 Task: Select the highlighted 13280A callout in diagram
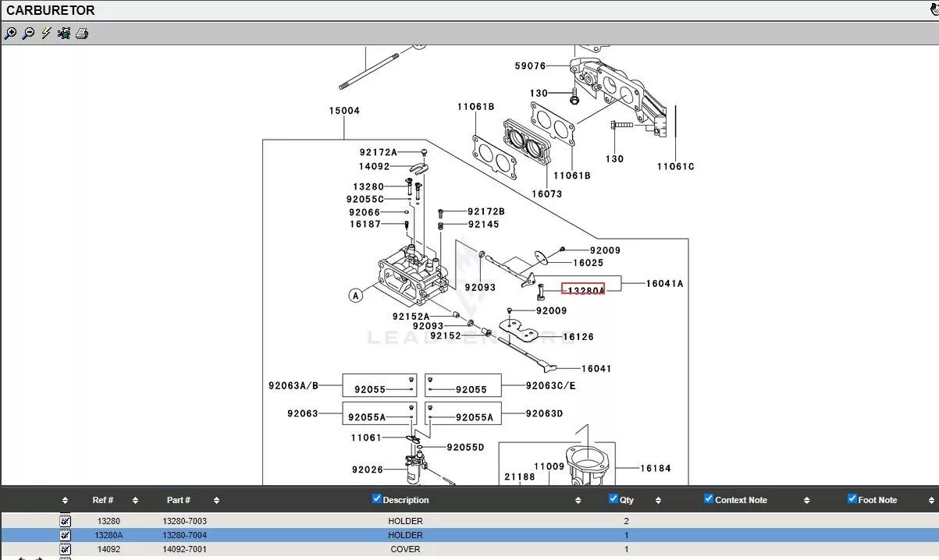(584, 289)
